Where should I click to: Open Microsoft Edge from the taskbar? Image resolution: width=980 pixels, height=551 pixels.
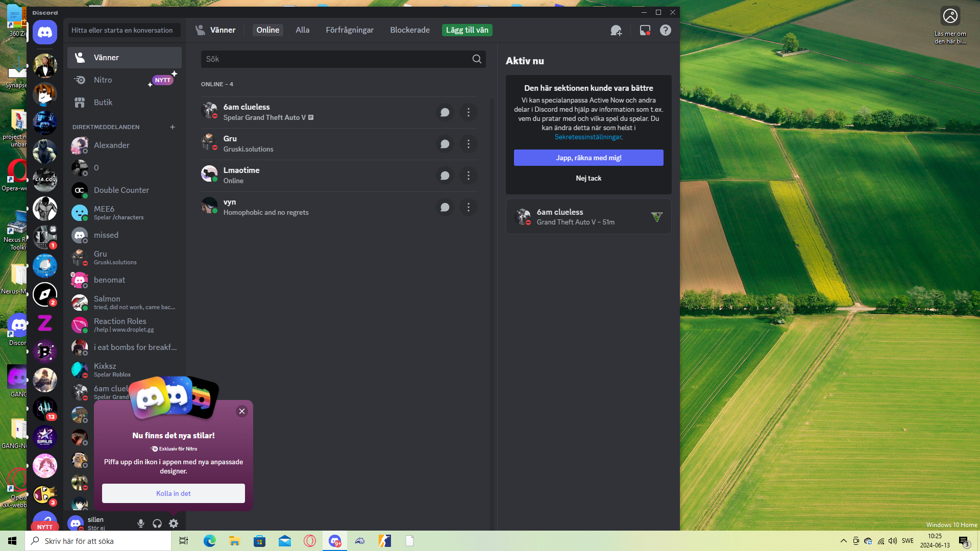(209, 541)
